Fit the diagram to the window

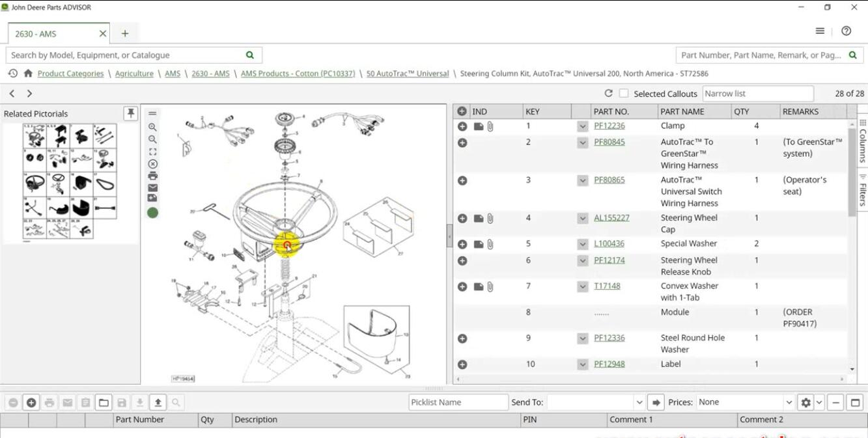click(x=152, y=152)
